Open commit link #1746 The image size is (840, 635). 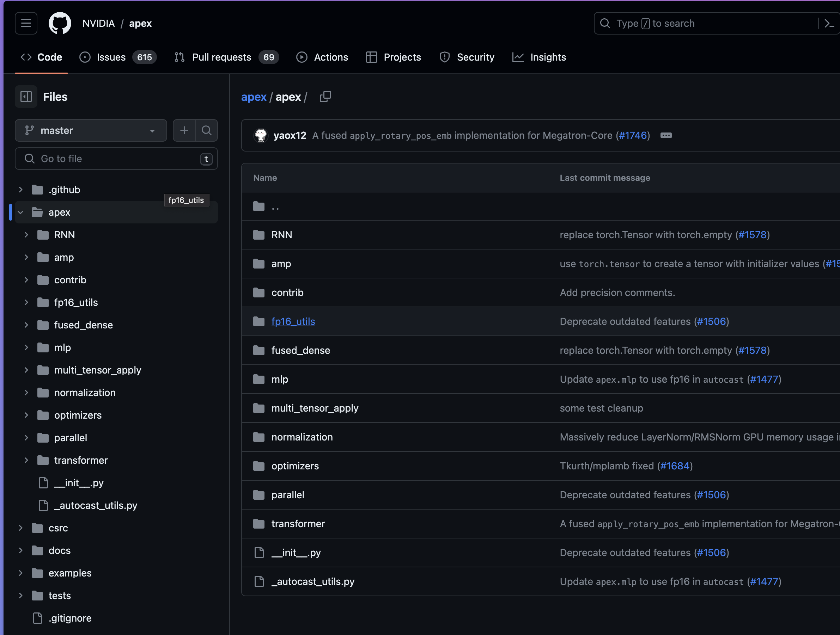tap(633, 136)
